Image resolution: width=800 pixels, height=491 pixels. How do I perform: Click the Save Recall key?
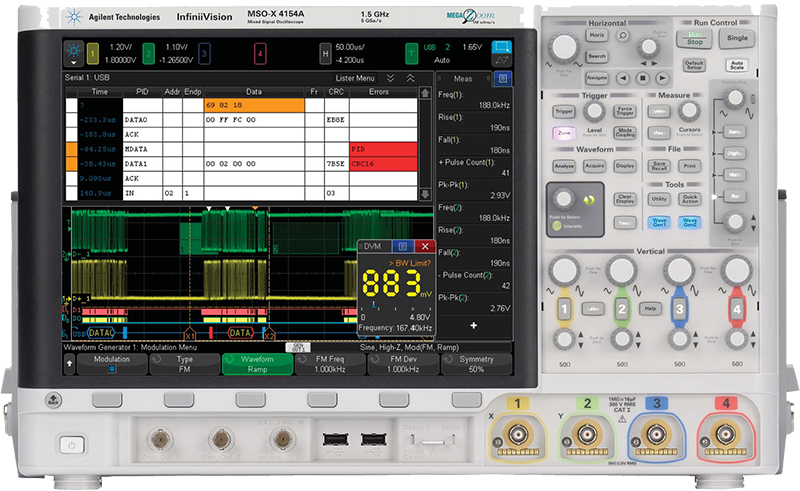tap(659, 166)
